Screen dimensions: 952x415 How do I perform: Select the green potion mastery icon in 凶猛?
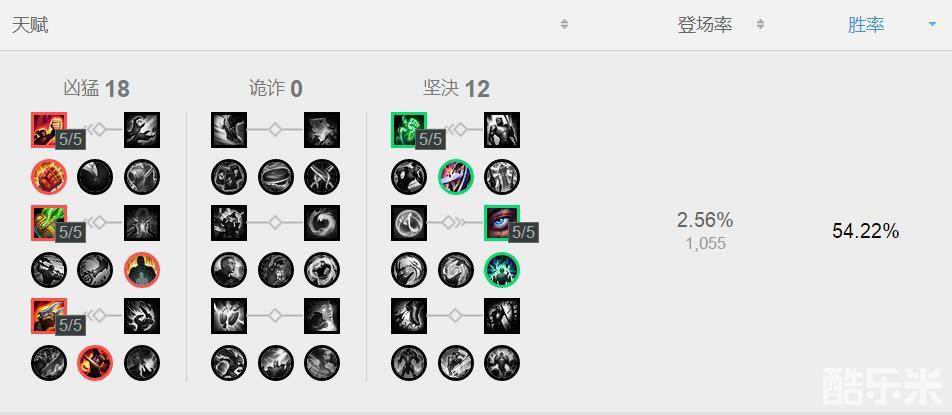click(x=49, y=223)
